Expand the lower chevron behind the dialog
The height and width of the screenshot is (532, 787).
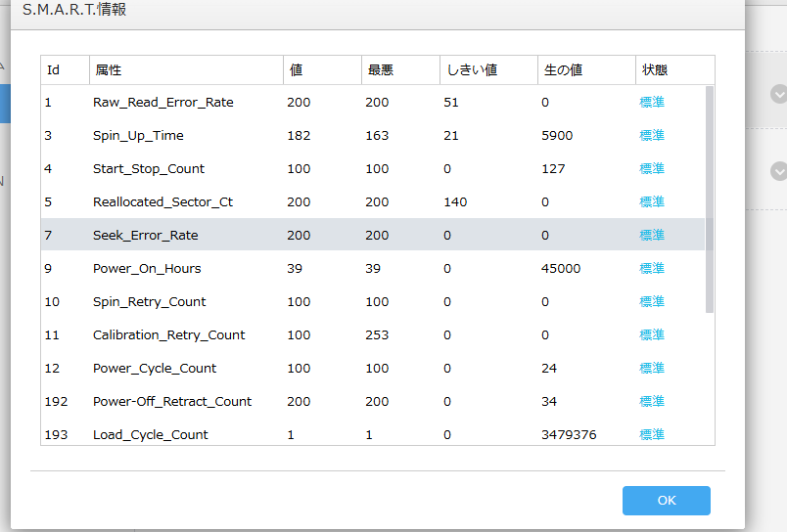pos(778,171)
